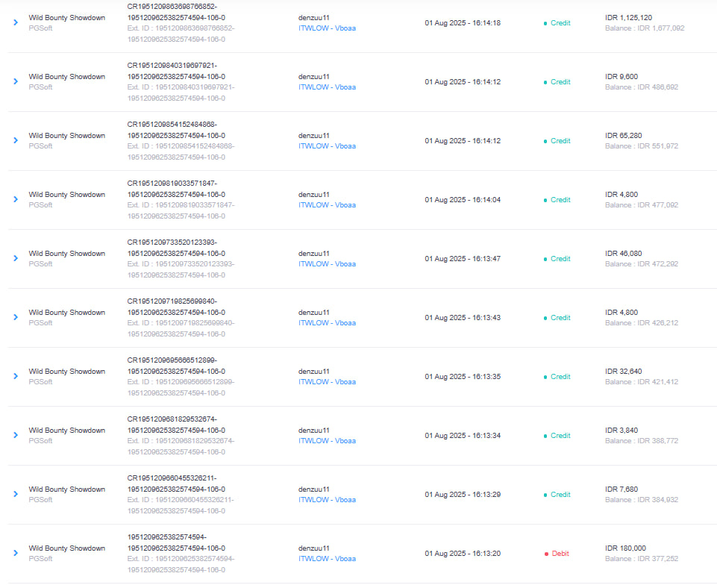This screenshot has width=717, height=588.
Task: Open ITWLOW - Vboaa link in 16:14:18 row
Action: pos(327,28)
